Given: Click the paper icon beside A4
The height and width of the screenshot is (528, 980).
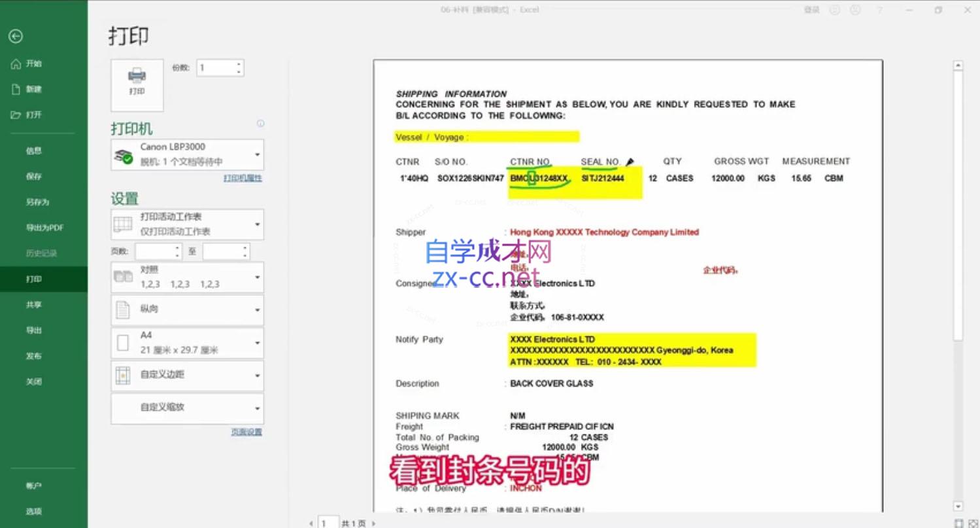Looking at the screenshot, I should click(x=123, y=343).
